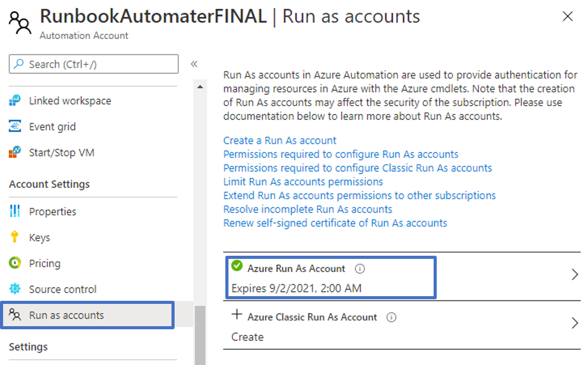This screenshot has height=365, width=588.
Task: Click the Azure Classic Run As Account title
Action: [312, 317]
